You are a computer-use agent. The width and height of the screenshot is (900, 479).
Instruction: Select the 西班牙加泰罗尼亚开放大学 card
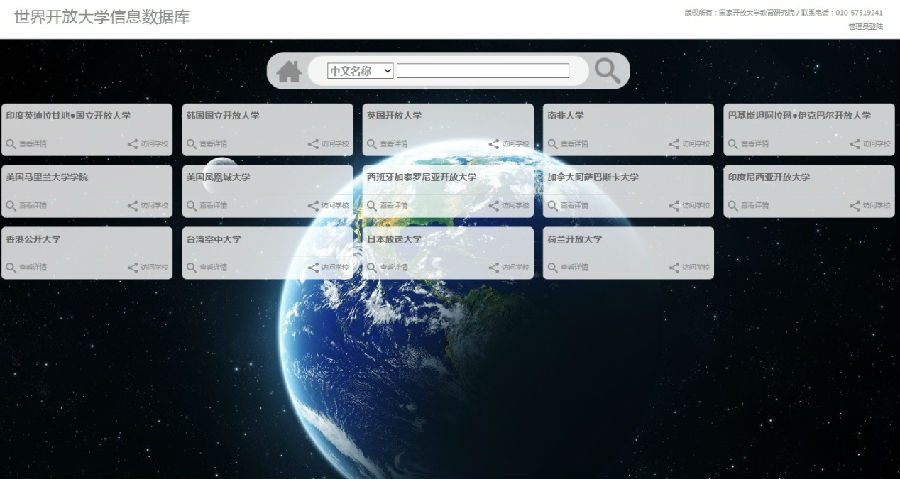click(x=421, y=178)
